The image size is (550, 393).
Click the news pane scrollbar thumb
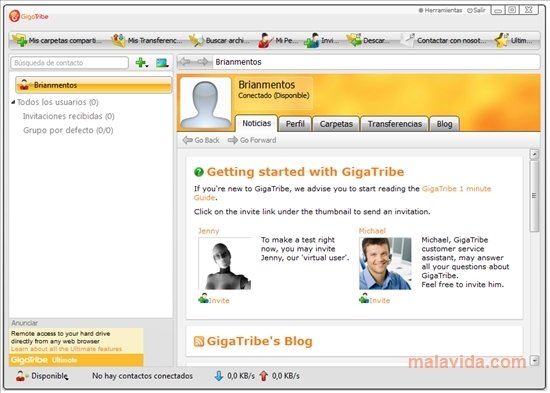(534, 196)
